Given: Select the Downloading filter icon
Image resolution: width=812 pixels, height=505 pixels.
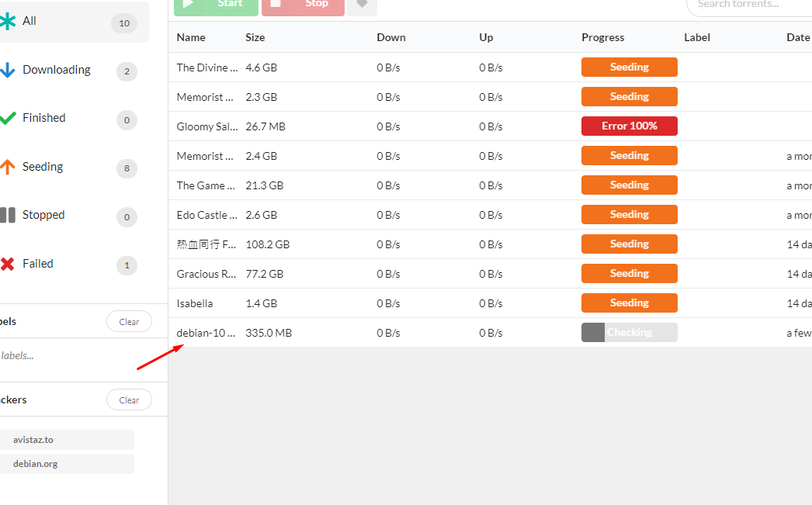Looking at the screenshot, I should 8,69.
